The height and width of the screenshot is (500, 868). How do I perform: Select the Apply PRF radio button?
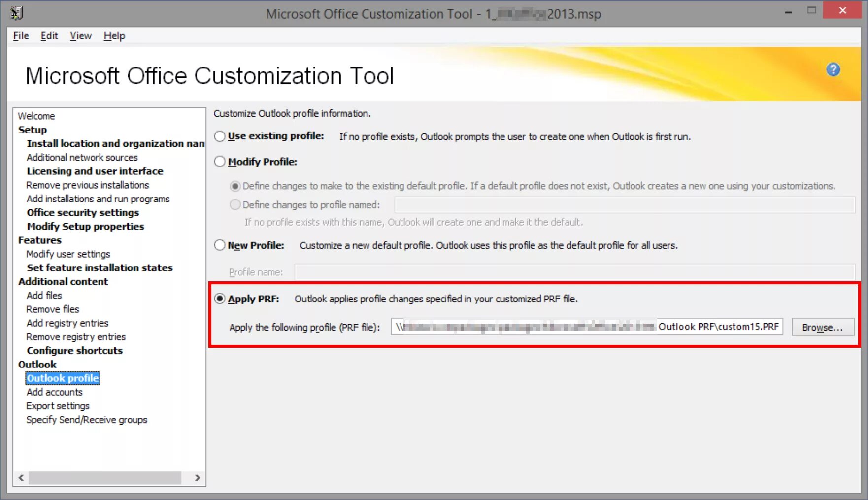[220, 299]
